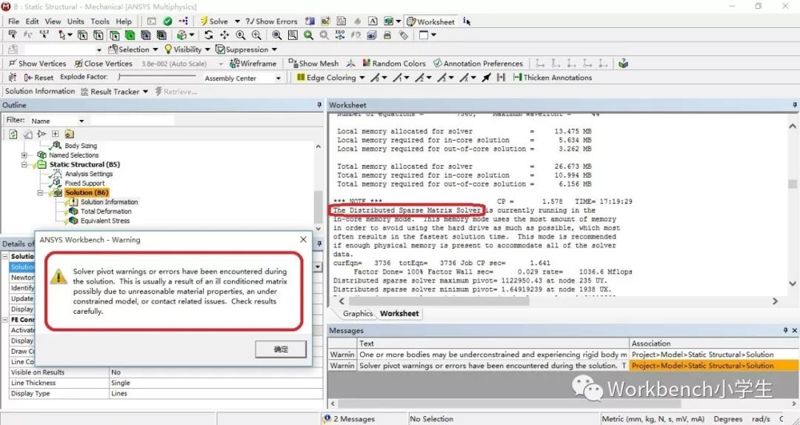Viewport: 800px width, 425px height.
Task: Click the 2 Messages status bar entry
Action: (350, 419)
